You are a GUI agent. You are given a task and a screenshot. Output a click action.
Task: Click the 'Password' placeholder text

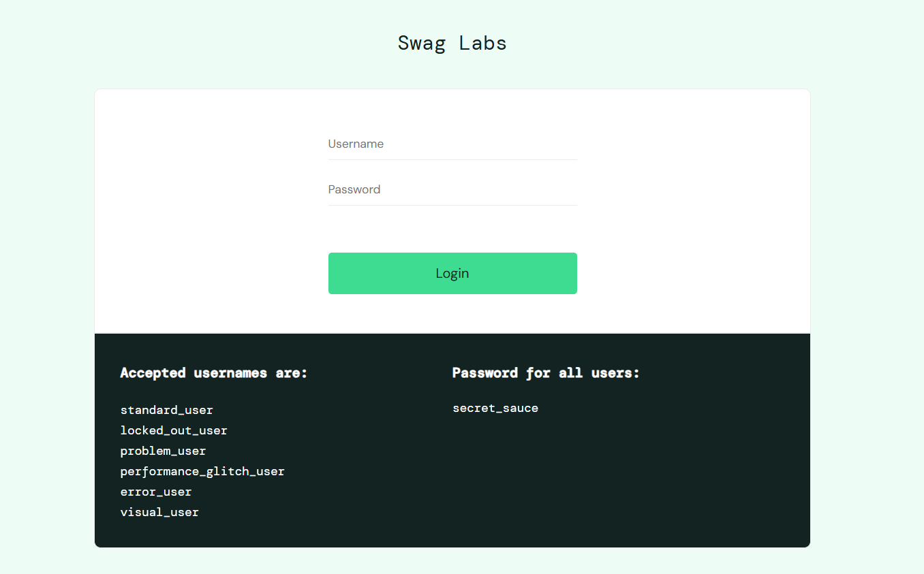point(354,190)
